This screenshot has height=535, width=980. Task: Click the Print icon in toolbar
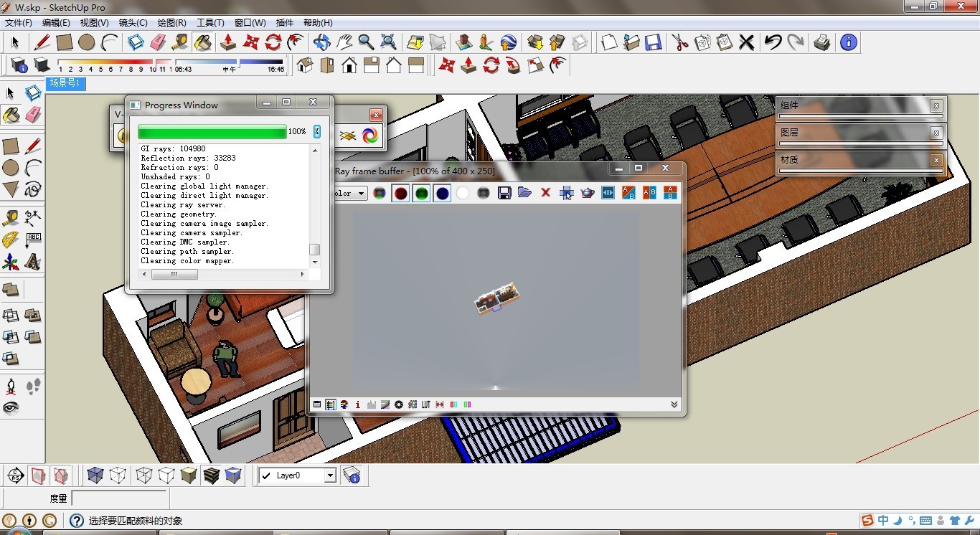tap(822, 42)
